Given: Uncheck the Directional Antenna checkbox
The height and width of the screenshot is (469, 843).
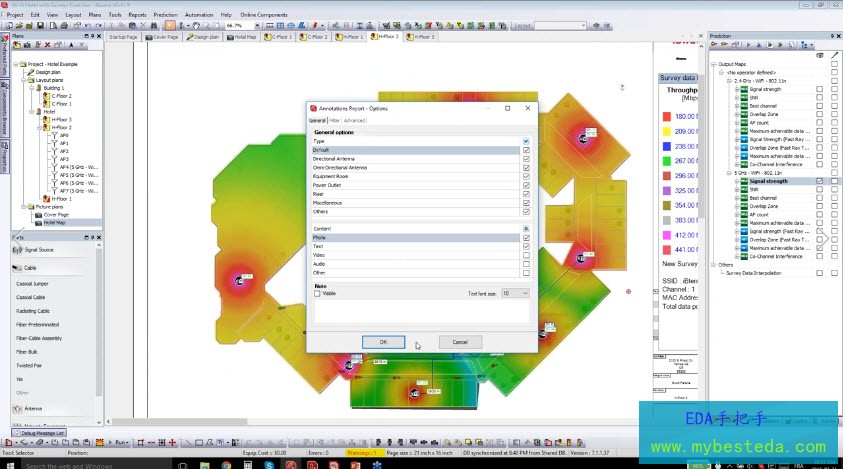Looking at the screenshot, I should coord(526,159).
